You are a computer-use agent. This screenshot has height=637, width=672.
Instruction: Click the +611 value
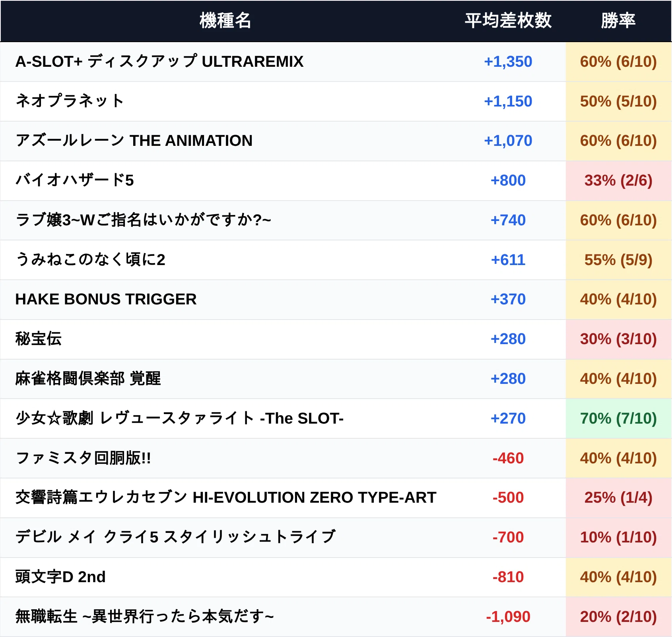pyautogui.click(x=508, y=260)
